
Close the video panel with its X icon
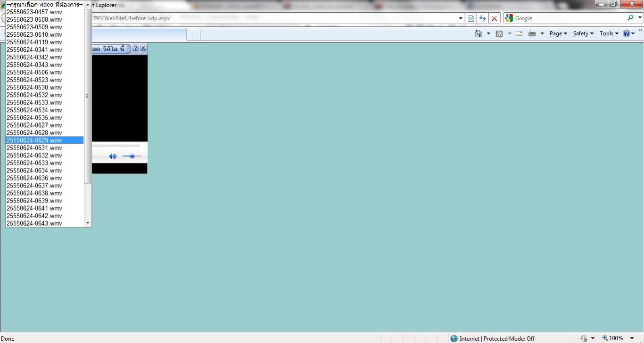(143, 48)
